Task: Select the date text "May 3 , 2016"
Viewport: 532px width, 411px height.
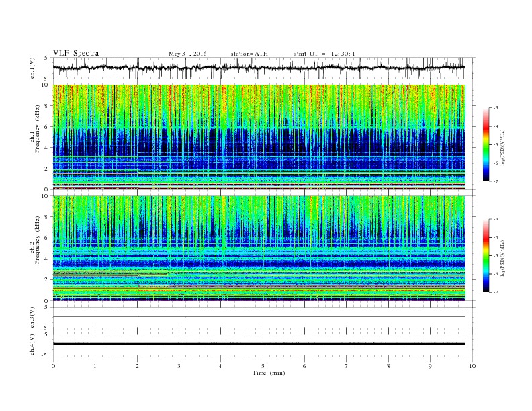Action: point(187,54)
